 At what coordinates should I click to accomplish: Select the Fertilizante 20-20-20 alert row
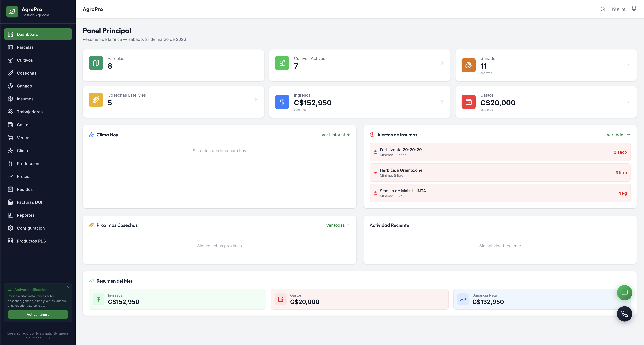click(499, 152)
